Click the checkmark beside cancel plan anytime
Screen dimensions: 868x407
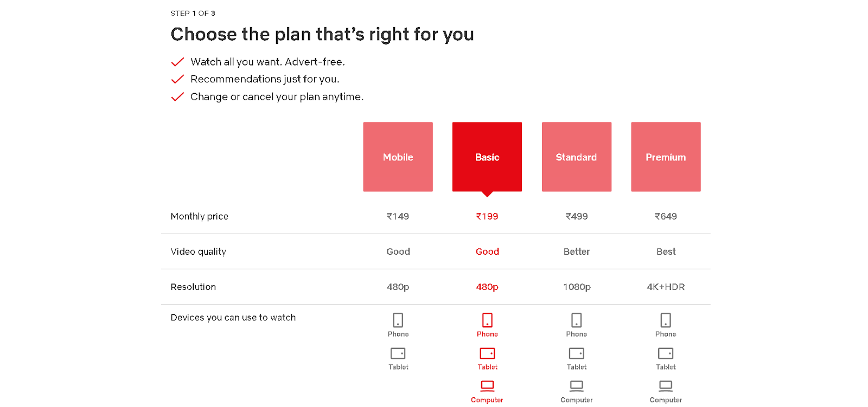click(x=177, y=97)
